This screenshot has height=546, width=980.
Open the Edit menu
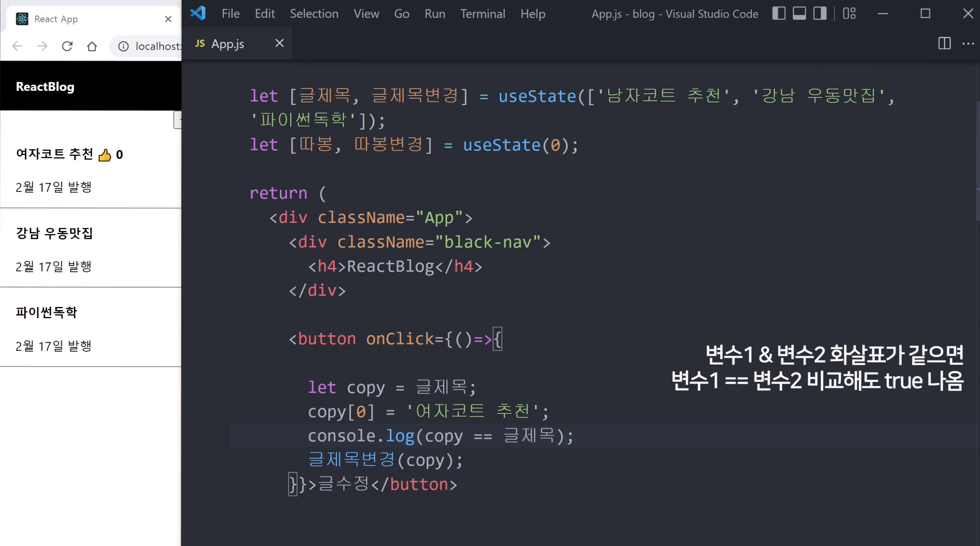point(265,14)
